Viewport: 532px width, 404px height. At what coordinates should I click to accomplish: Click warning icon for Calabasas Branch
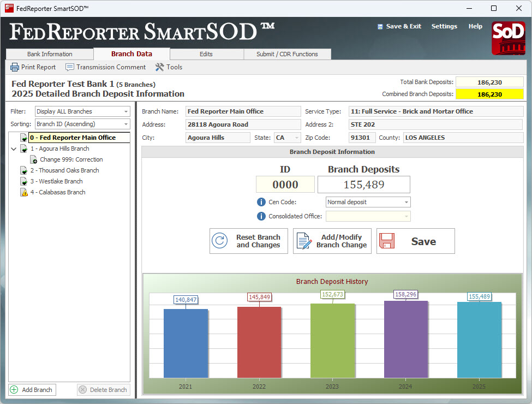[x=24, y=193]
